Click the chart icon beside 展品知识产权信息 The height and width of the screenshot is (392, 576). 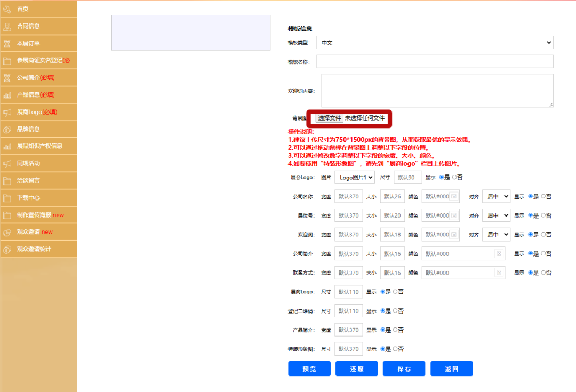pyautogui.click(x=7, y=146)
